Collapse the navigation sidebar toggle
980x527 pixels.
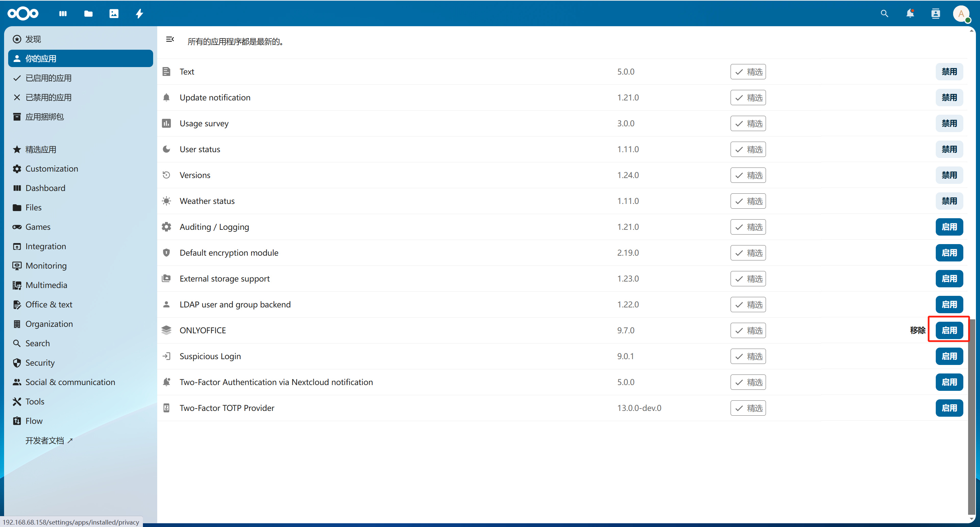click(x=170, y=39)
